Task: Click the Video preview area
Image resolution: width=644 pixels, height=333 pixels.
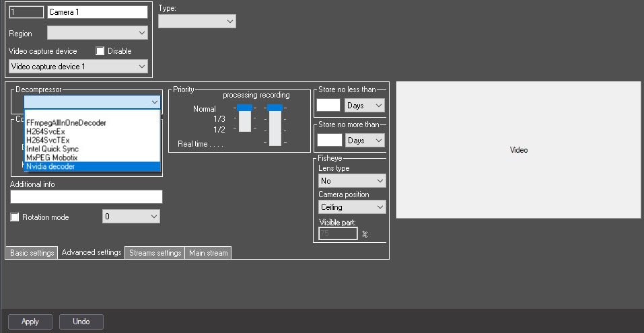Action: click(518, 150)
